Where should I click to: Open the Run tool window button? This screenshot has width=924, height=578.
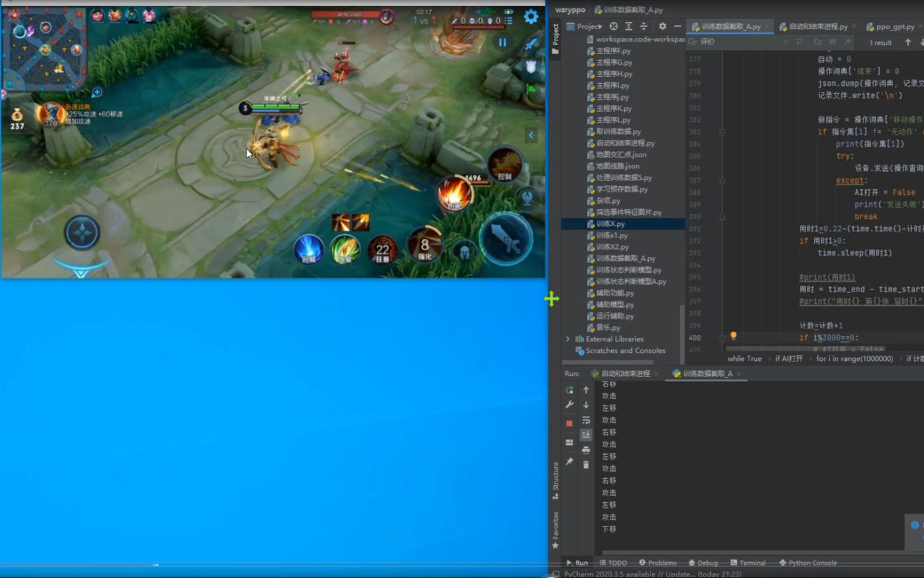pos(577,562)
